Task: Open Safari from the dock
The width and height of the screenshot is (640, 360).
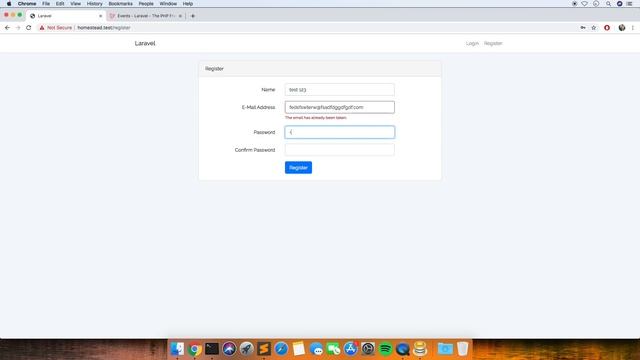Action: click(281, 349)
